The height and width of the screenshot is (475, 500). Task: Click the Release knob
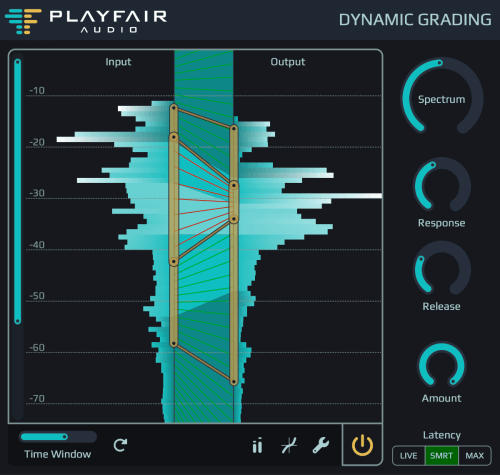(442, 269)
